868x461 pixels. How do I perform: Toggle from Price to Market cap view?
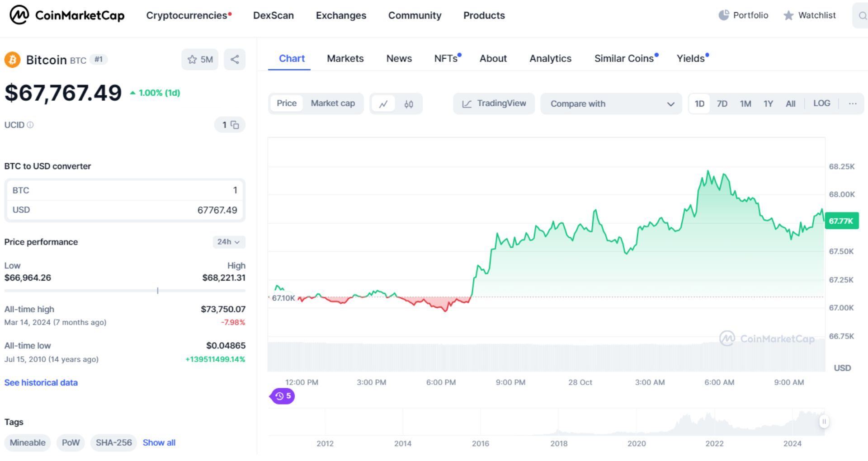pos(333,103)
